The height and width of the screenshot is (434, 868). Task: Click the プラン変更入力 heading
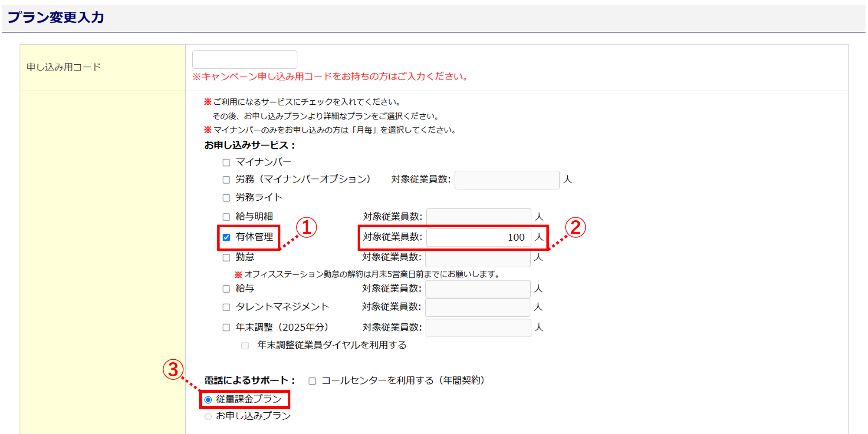56,17
